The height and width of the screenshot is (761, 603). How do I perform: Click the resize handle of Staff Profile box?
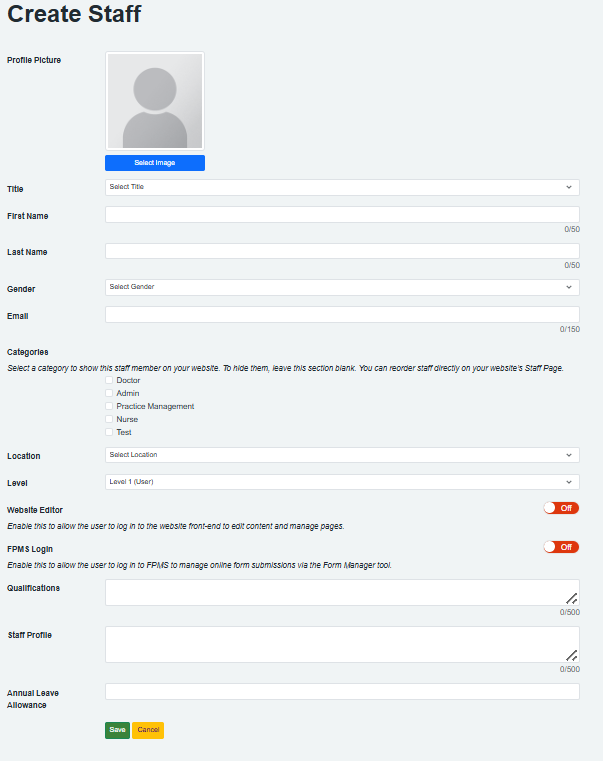572,655
